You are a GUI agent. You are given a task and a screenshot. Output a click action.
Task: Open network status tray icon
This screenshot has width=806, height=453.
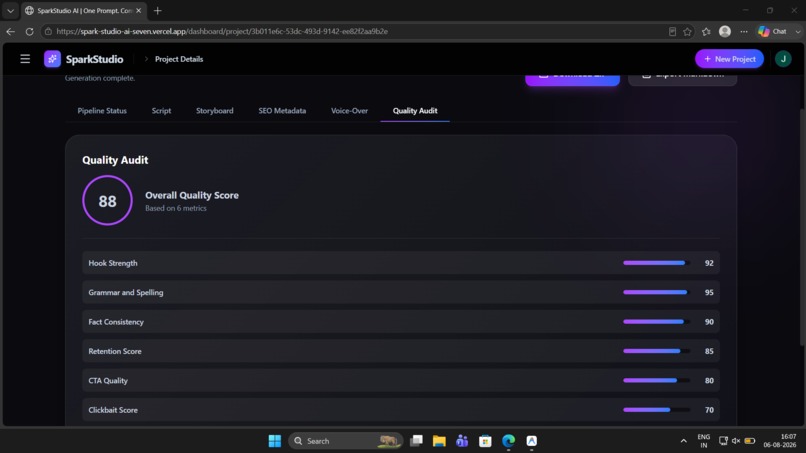click(x=723, y=441)
